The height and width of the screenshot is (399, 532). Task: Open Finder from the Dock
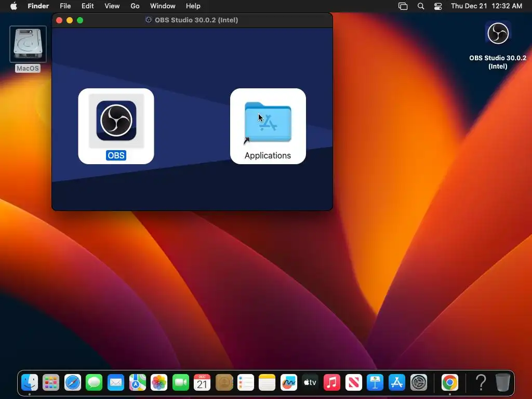(30, 382)
